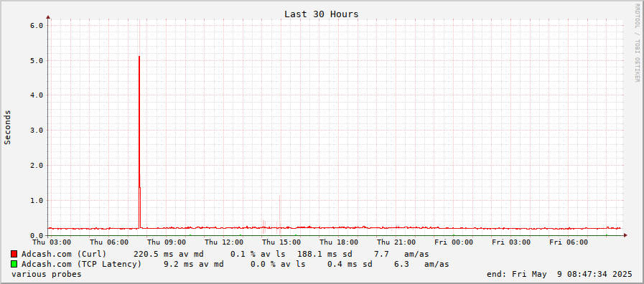Click the 'various probes' caption text
The width and height of the screenshot is (644, 284).
point(47,274)
